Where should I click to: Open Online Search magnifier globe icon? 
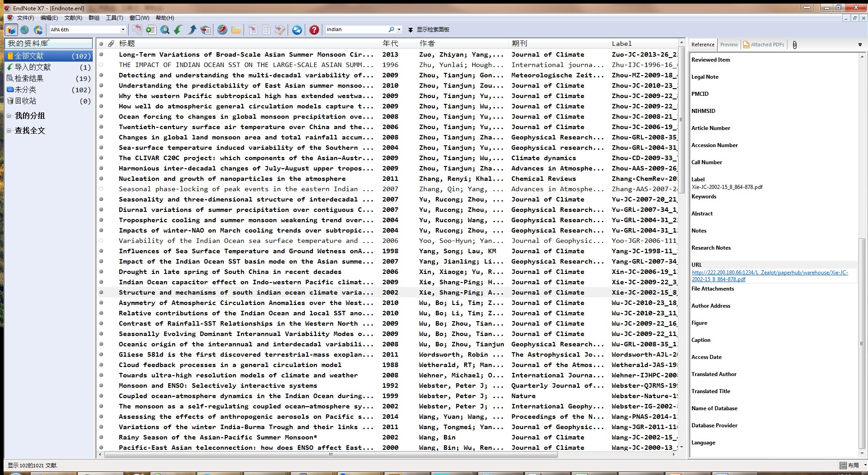pyautogui.click(x=165, y=30)
